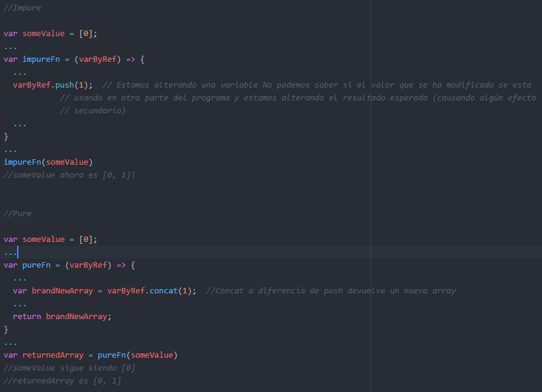This screenshot has height=392, width=542.
Task: Click the impureFn(someValue) function call
Action: (x=48, y=162)
